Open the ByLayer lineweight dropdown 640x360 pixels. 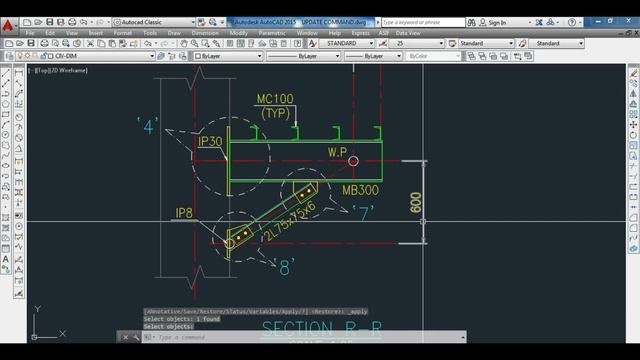tap(399, 56)
